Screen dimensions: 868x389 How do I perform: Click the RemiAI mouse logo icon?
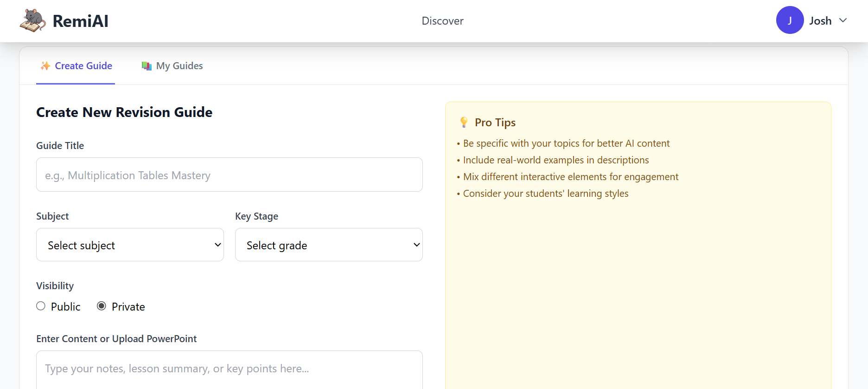(32, 21)
